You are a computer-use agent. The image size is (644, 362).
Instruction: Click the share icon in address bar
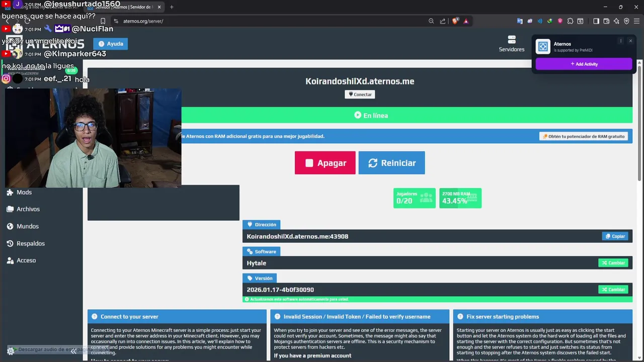tap(443, 21)
